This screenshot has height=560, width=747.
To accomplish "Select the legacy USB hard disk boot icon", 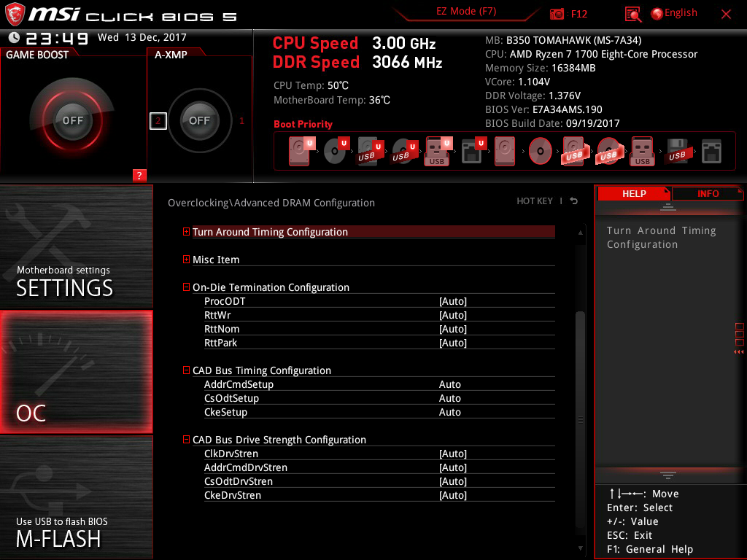I will pos(575,151).
